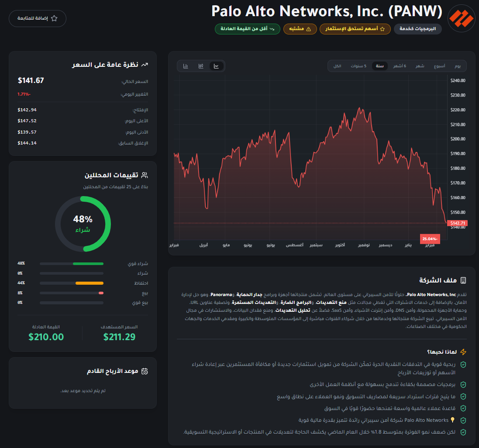Click the opening price $142.94
The image size is (479, 448).
coord(27,110)
